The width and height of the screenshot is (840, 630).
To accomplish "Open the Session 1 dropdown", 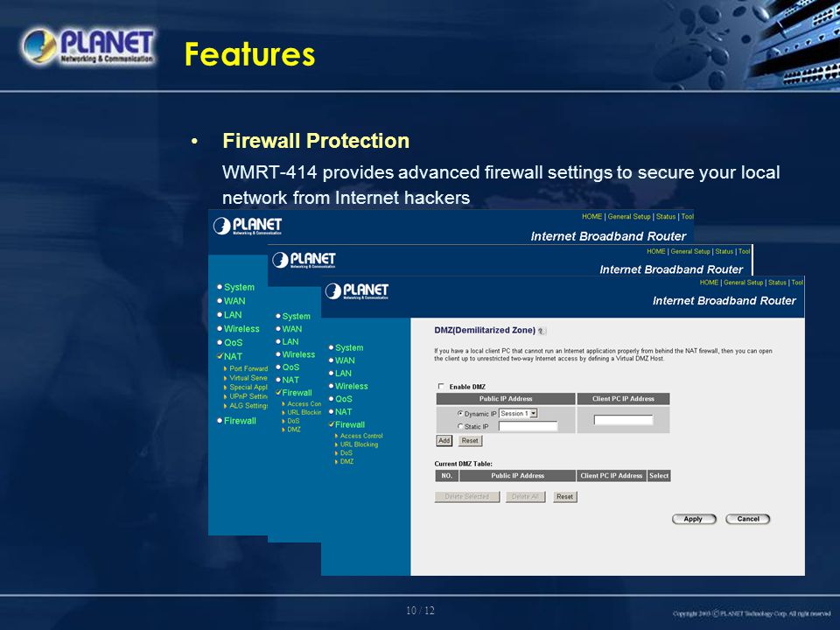I will pyautogui.click(x=518, y=414).
